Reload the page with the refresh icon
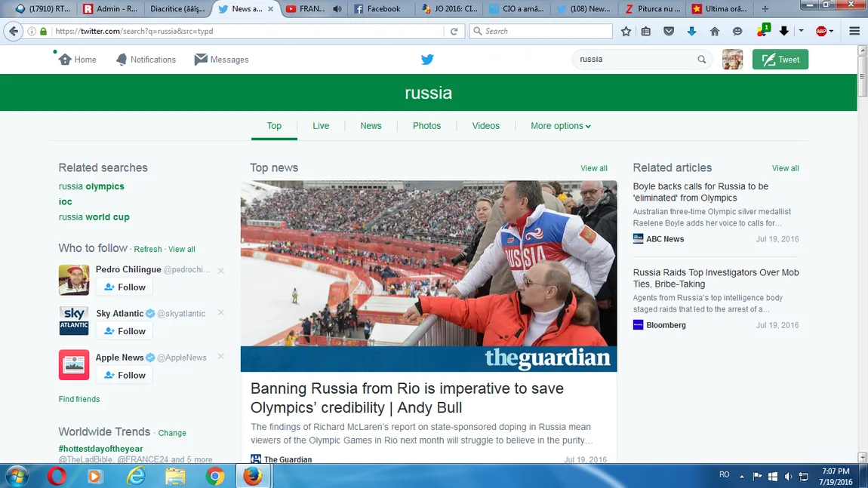This screenshot has height=488, width=868. (x=454, y=31)
